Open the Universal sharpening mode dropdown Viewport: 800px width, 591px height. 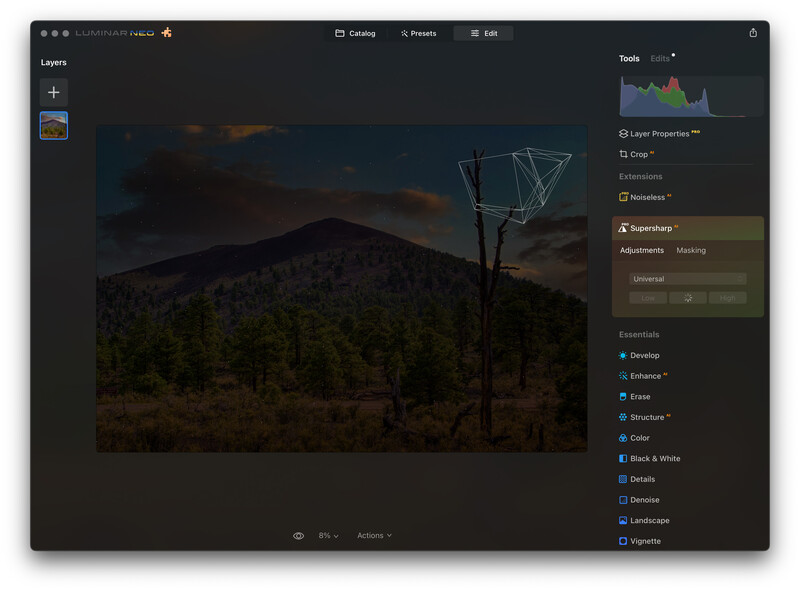pos(687,279)
